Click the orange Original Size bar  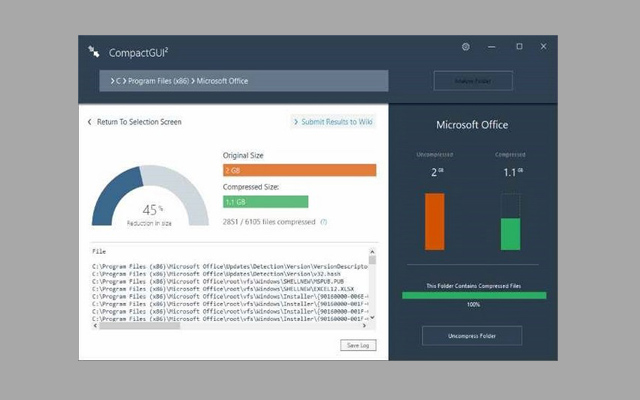pos(299,171)
